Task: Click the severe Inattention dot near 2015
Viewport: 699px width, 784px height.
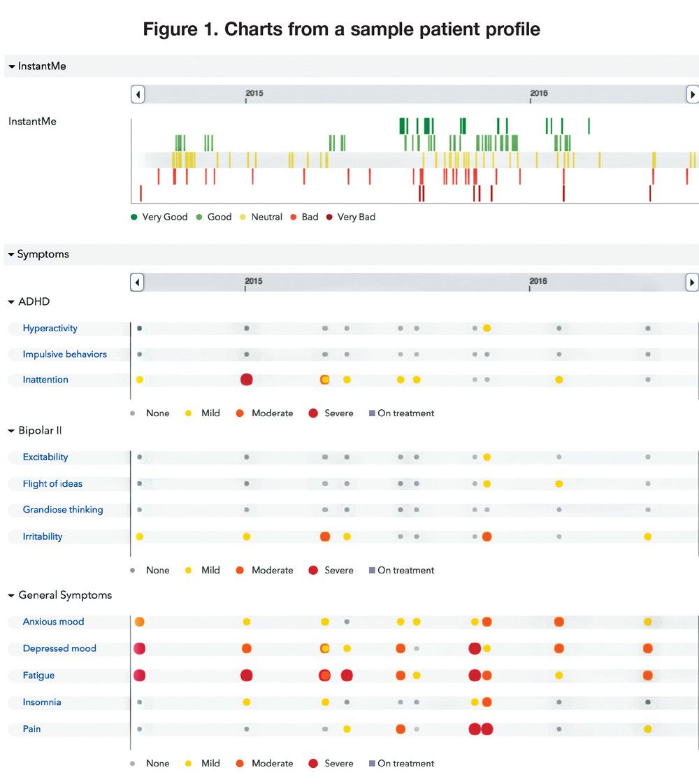Action: click(x=246, y=380)
